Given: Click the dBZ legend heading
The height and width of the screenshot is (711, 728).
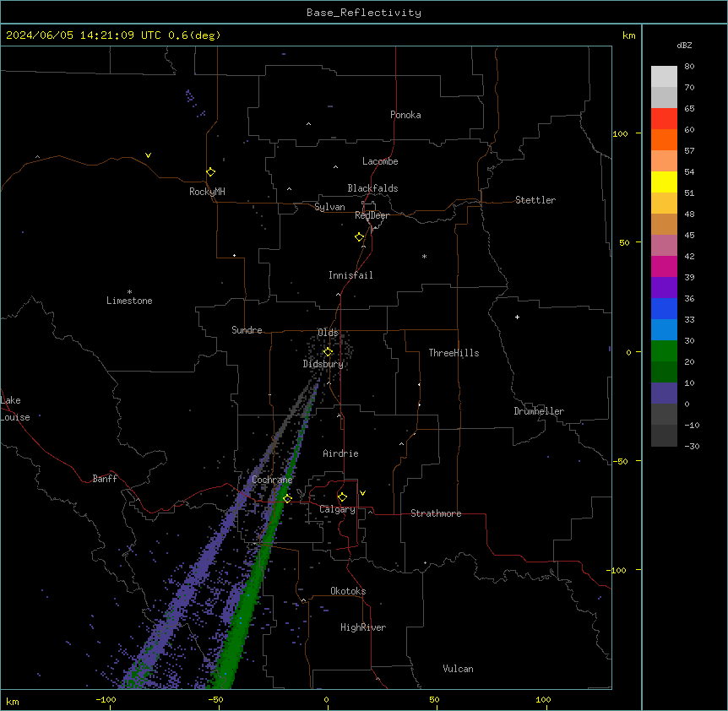Looking at the screenshot, I should pyautogui.click(x=684, y=46).
